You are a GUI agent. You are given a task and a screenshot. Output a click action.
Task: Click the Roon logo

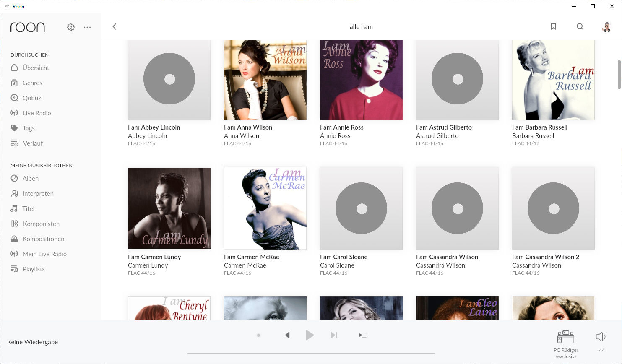[28, 27]
